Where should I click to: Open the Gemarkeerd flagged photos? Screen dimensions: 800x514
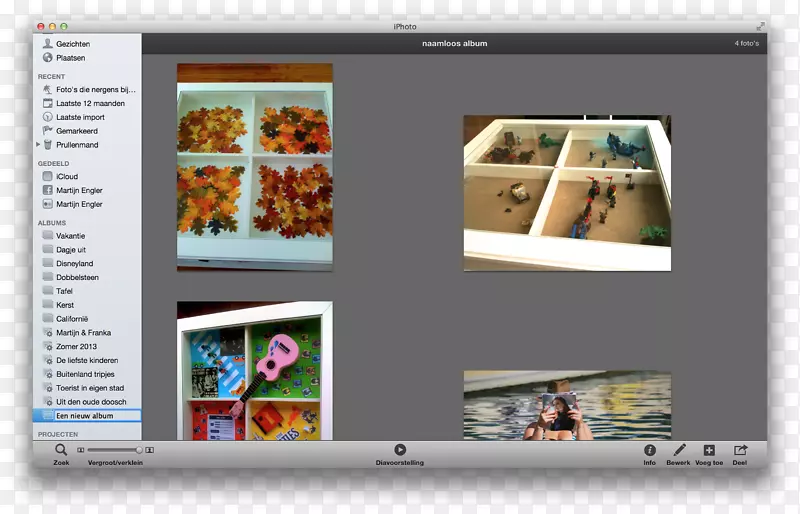click(76, 131)
